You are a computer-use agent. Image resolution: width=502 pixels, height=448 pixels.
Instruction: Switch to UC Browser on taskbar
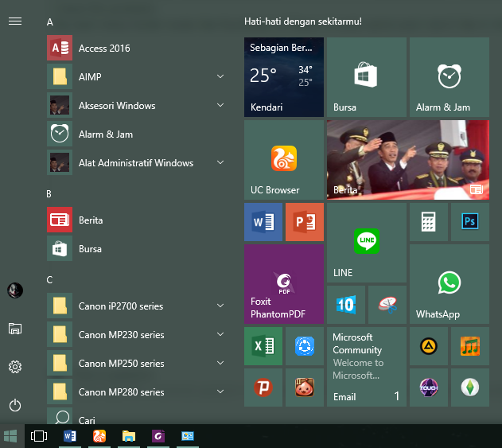click(99, 436)
